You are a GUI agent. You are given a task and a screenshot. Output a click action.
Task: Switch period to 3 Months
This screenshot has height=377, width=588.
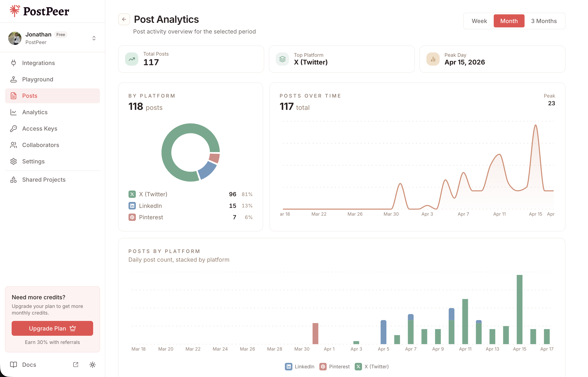click(x=544, y=21)
